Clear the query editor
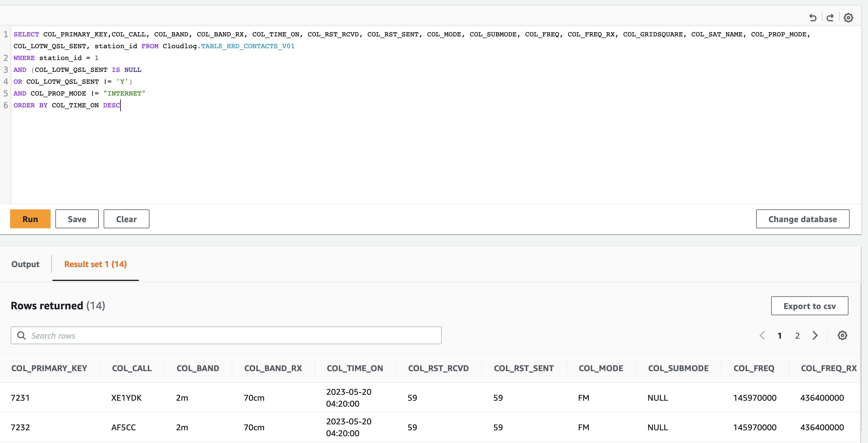Image resolution: width=868 pixels, height=443 pixels. point(126,219)
